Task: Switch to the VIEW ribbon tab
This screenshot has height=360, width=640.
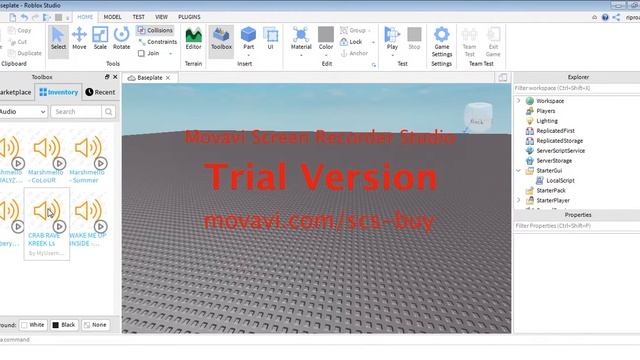Action: coord(161,17)
